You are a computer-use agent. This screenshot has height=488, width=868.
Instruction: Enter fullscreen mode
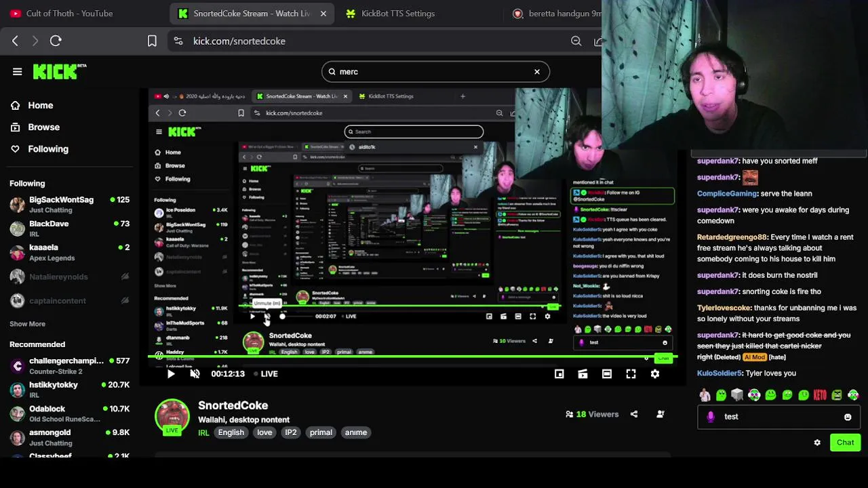(631, 373)
